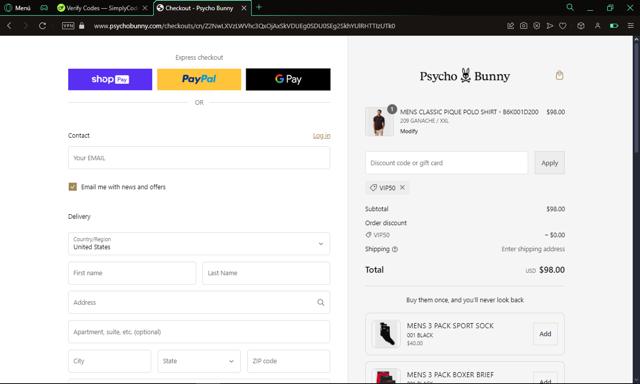Open the profile account icon
Image resolution: width=640 pixels, height=384 pixels.
pos(597,26)
